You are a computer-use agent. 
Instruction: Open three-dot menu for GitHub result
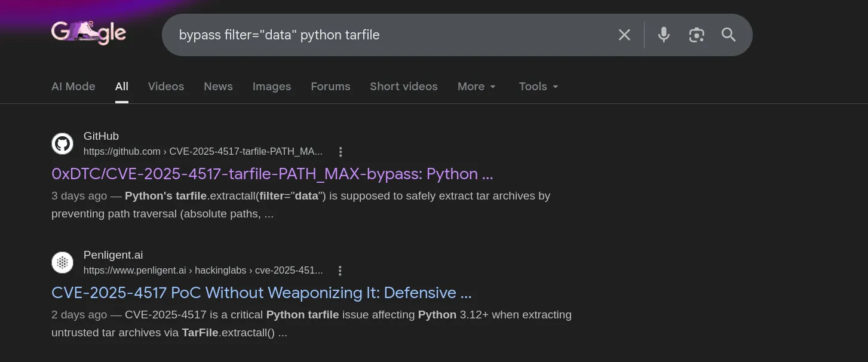341,152
